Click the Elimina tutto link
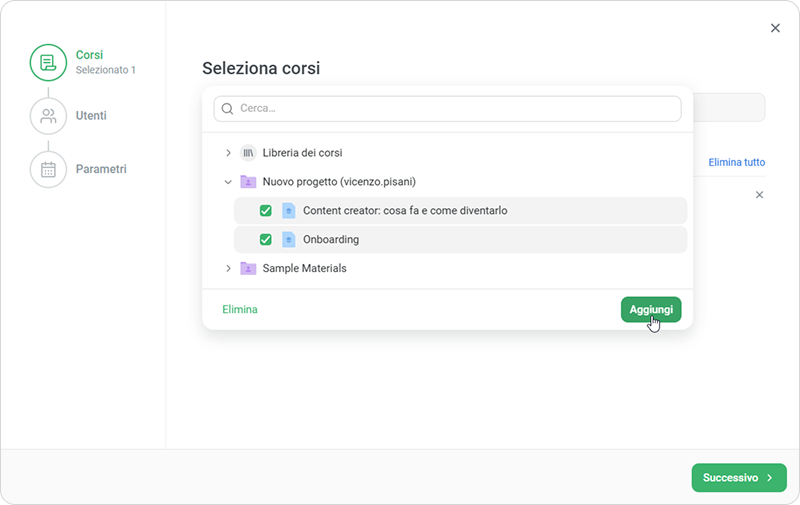This screenshot has height=505, width=800. 737,162
